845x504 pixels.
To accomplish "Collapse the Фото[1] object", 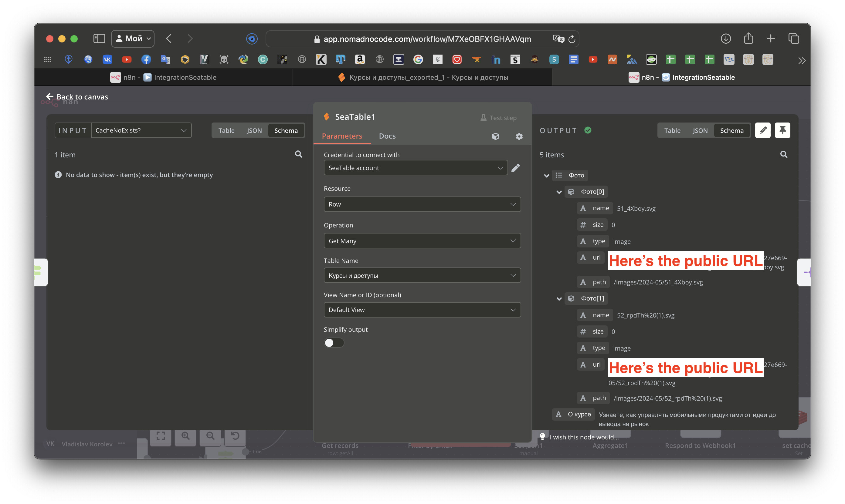I will pos(559,298).
